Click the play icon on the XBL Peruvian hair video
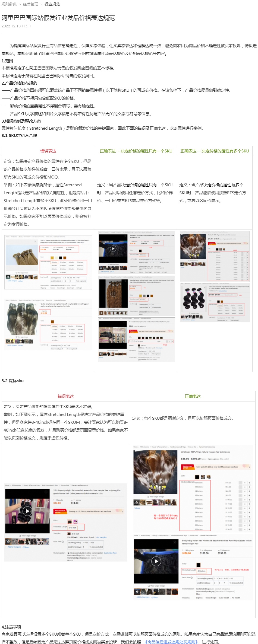258x644 pixels. [x=27, y=511]
